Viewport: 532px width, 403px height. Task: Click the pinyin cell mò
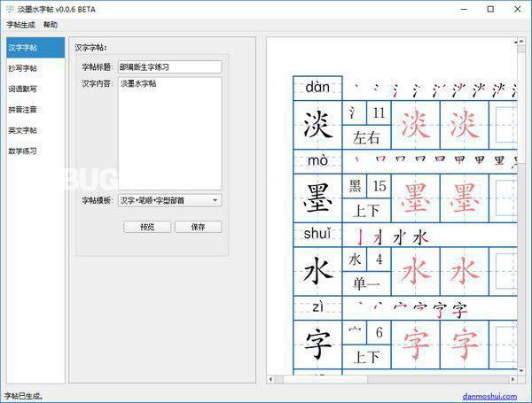pos(317,161)
